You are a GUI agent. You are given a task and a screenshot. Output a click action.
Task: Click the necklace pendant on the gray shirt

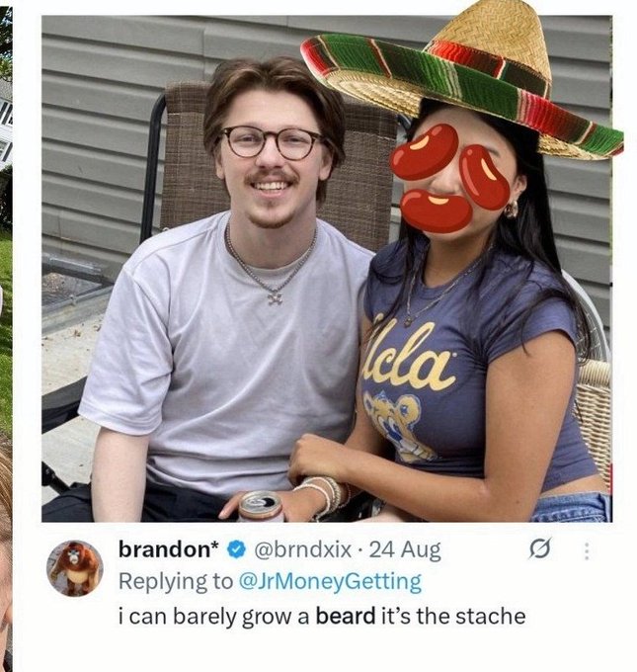point(275,297)
